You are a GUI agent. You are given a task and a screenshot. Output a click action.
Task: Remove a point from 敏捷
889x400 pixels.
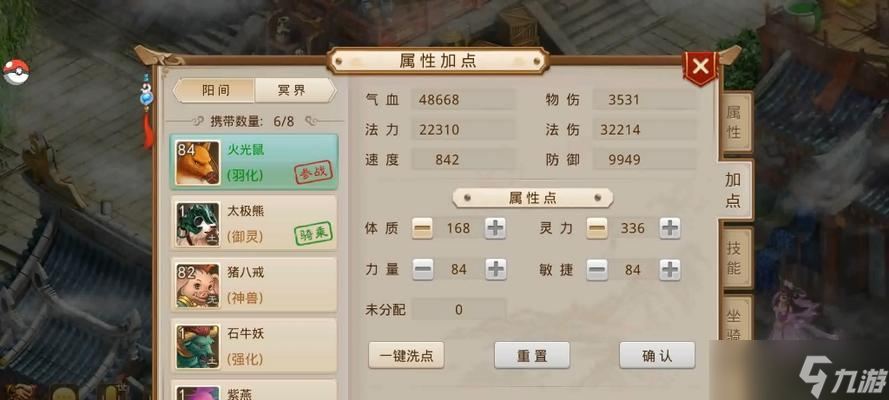597,269
